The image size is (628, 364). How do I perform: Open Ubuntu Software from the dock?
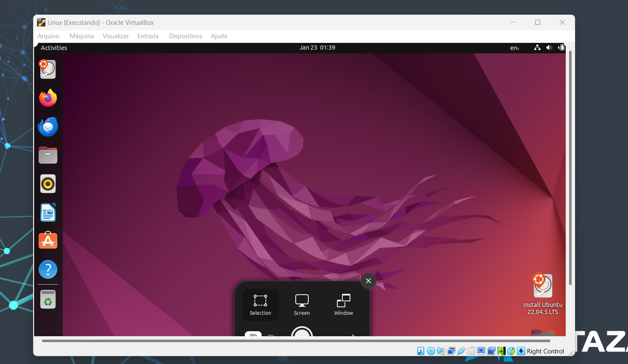coord(48,240)
